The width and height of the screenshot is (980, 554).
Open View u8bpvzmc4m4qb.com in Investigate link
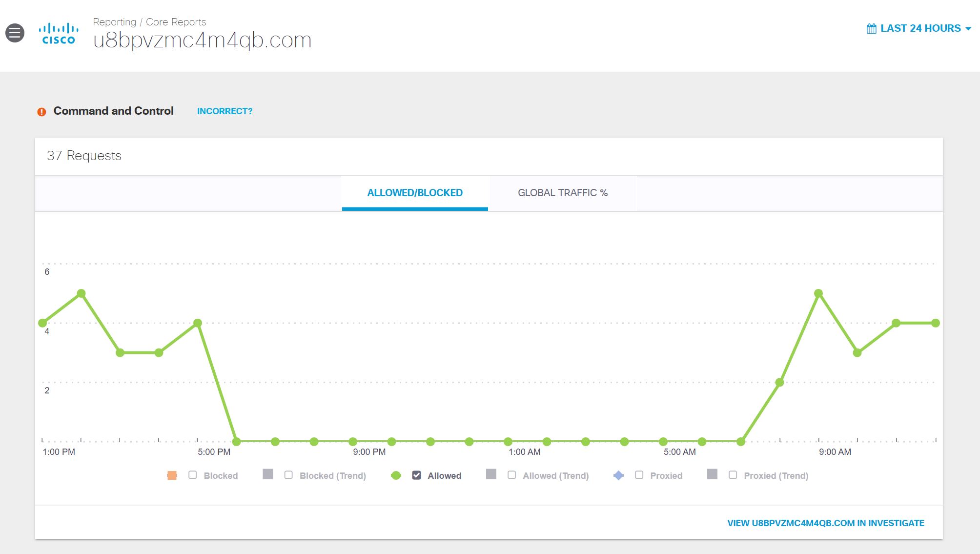click(x=825, y=523)
